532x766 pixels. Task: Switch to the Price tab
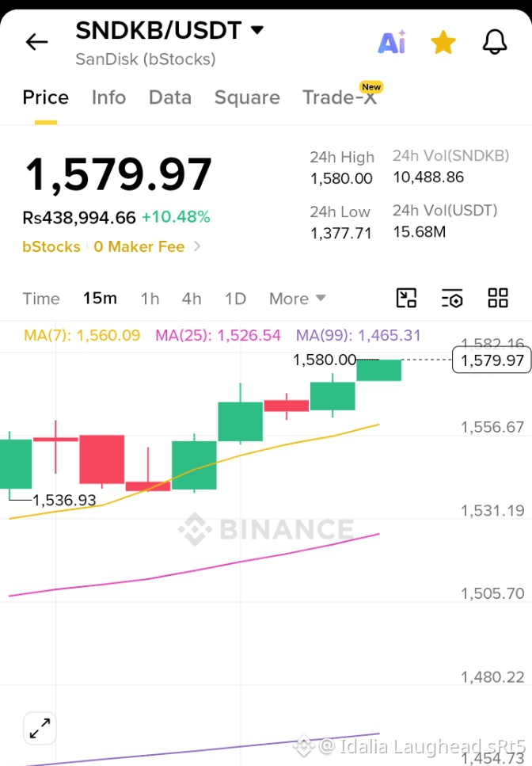[x=45, y=97]
